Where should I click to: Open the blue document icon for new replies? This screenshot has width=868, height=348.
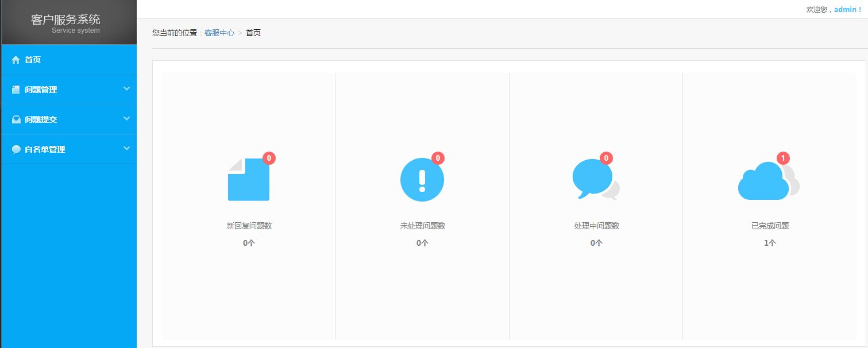point(249,180)
